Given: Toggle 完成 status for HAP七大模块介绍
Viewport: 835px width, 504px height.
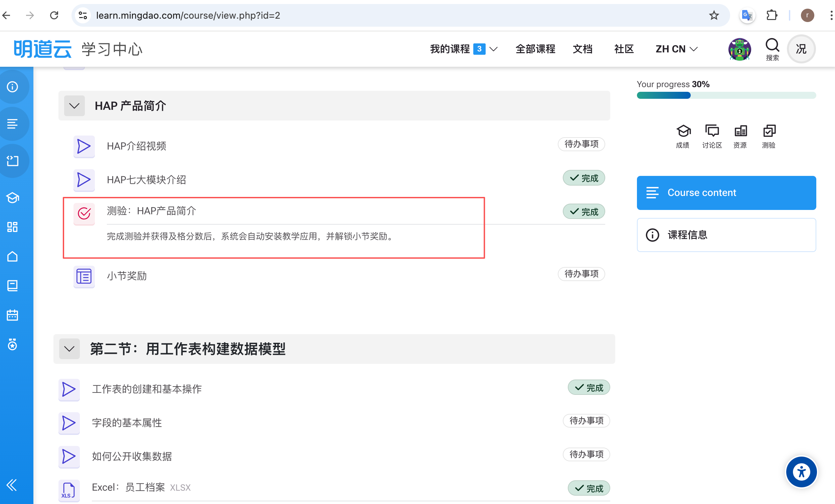Looking at the screenshot, I should pos(583,178).
